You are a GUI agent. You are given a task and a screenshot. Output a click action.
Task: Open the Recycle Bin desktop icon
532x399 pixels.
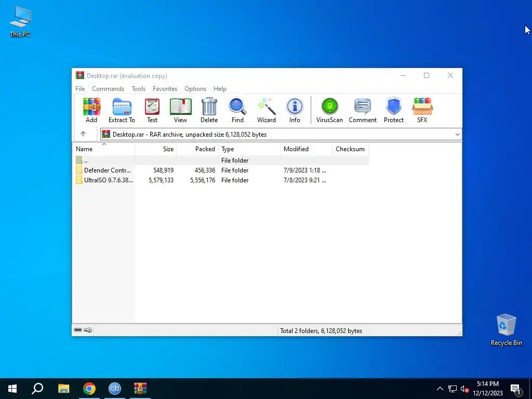[506, 330]
